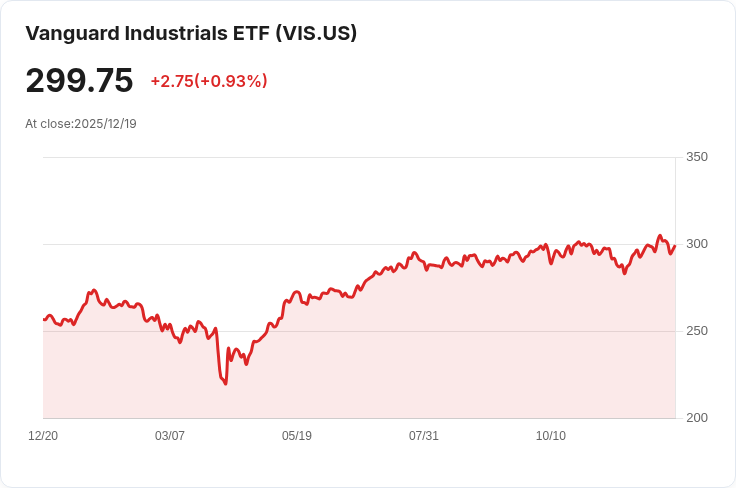Viewport: 736px width, 488px height.
Task: Click the 250 y-axis label
Action: click(x=697, y=331)
